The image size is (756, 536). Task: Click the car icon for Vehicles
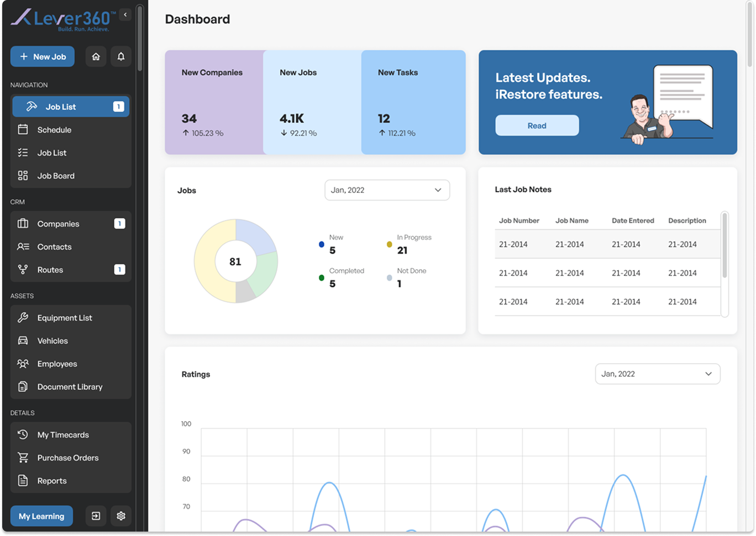point(23,341)
